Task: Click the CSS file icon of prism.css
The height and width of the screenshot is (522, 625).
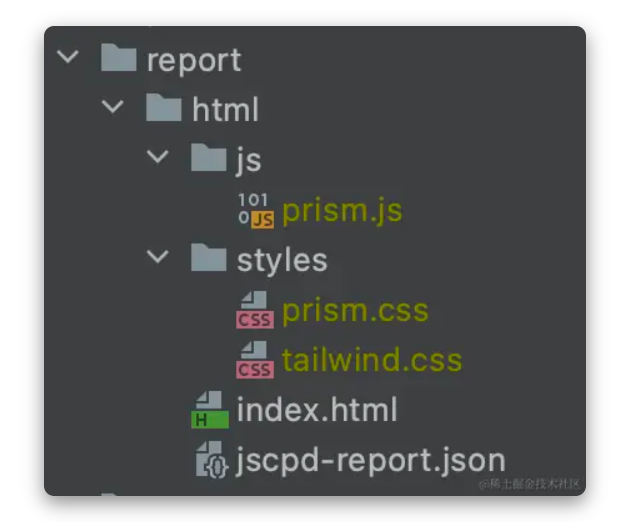Action: 255,310
